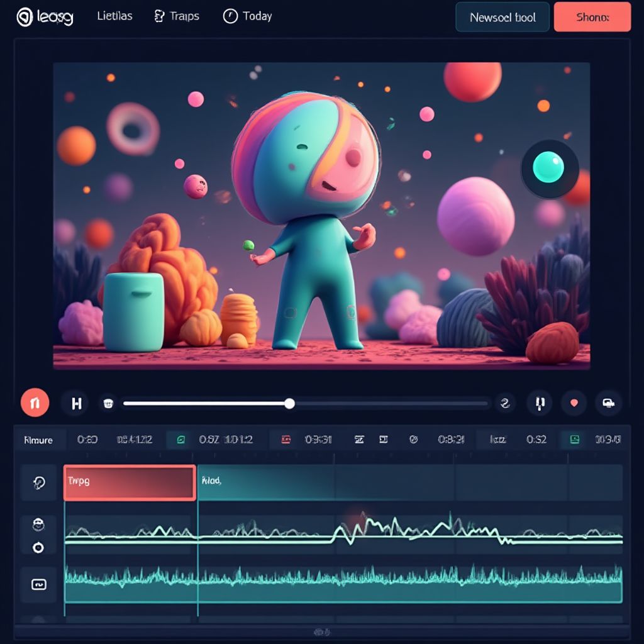Click the small icon left of the progress bar
Screen dimensions: 644x644
108,404
